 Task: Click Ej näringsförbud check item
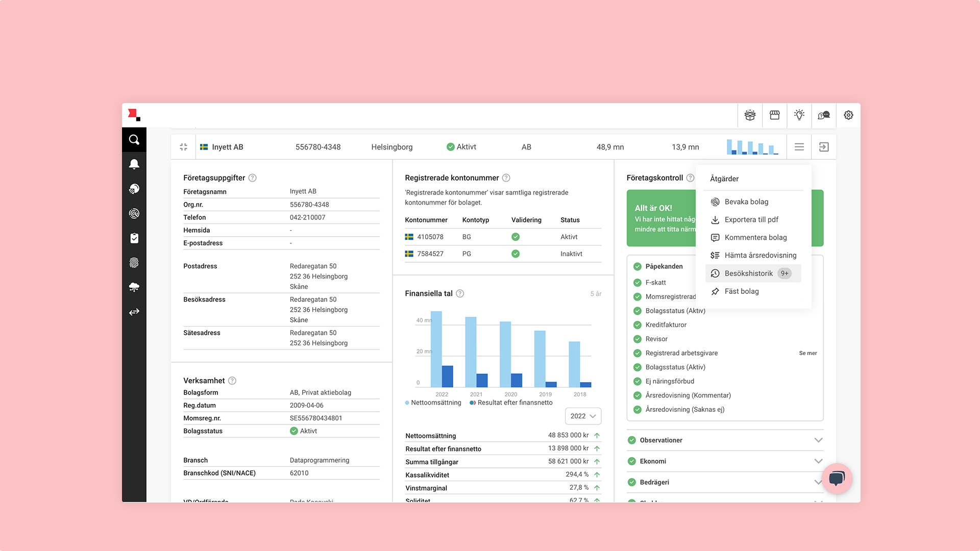click(x=670, y=381)
